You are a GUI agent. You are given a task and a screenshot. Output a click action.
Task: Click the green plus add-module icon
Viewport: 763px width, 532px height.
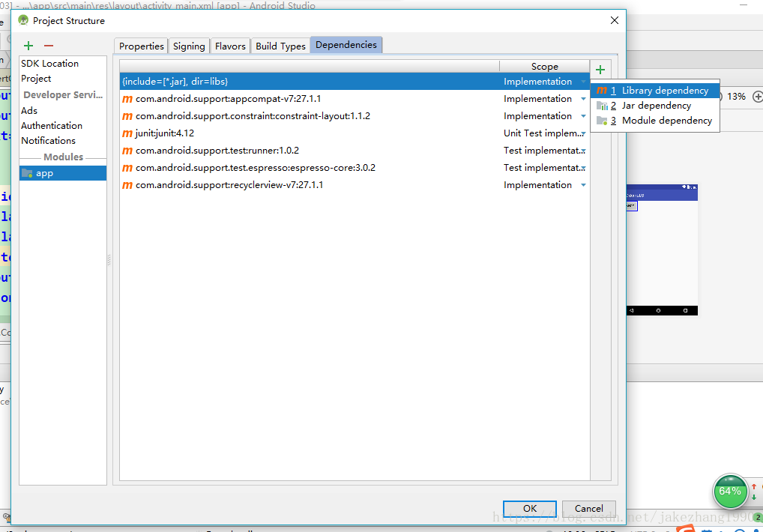[x=28, y=46]
